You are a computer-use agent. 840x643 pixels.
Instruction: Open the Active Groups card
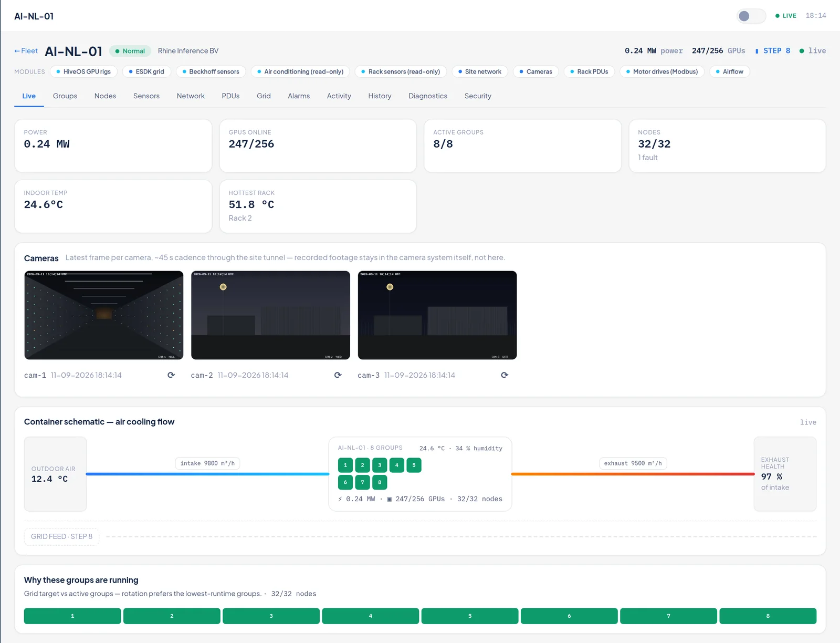pyautogui.click(x=523, y=146)
